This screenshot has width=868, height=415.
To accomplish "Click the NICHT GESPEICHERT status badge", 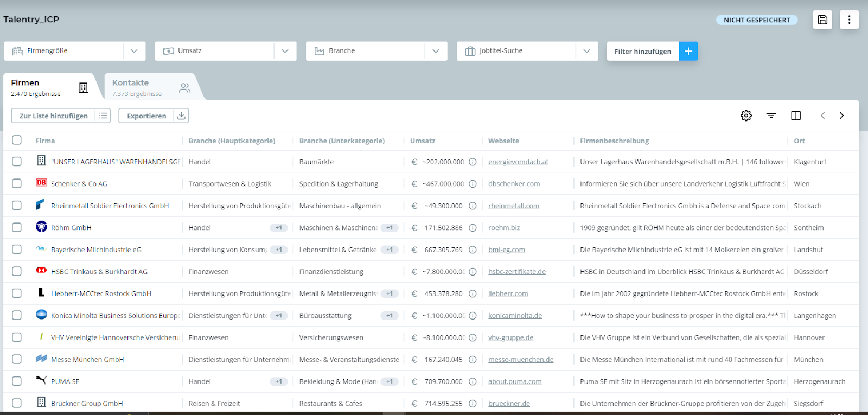I will coord(757,20).
